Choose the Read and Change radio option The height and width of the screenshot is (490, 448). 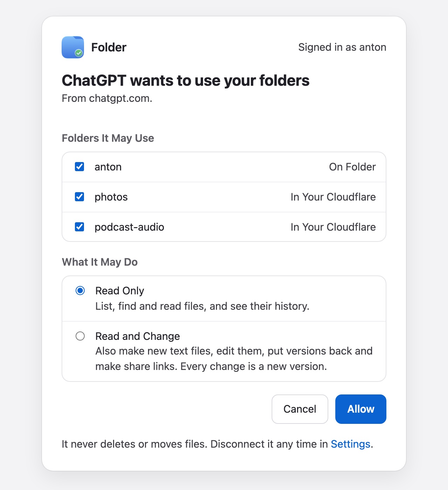point(80,336)
